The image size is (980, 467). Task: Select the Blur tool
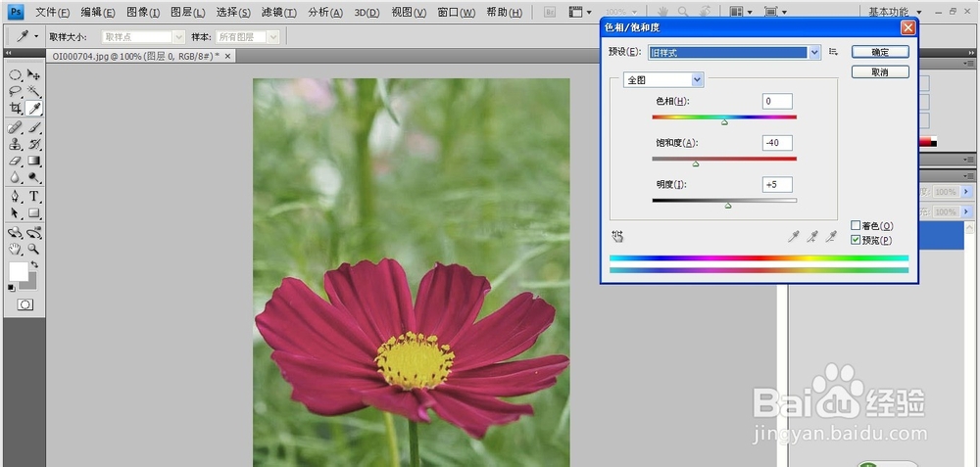[15, 176]
